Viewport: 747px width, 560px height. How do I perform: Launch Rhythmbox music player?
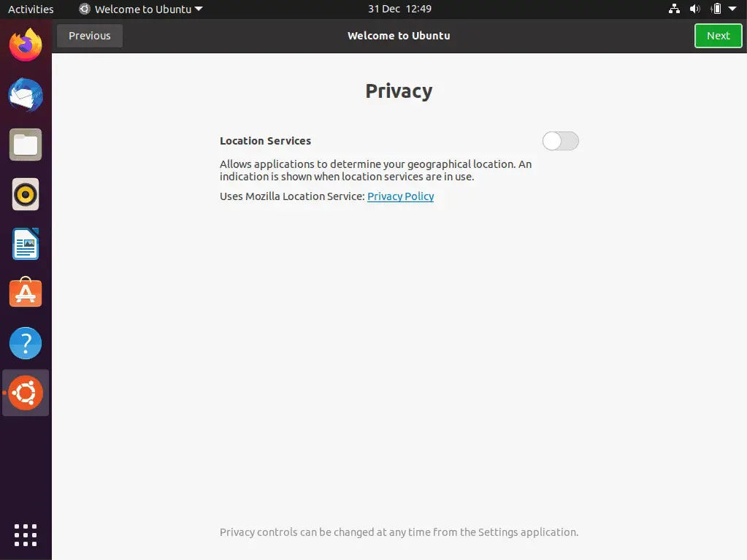pos(26,194)
